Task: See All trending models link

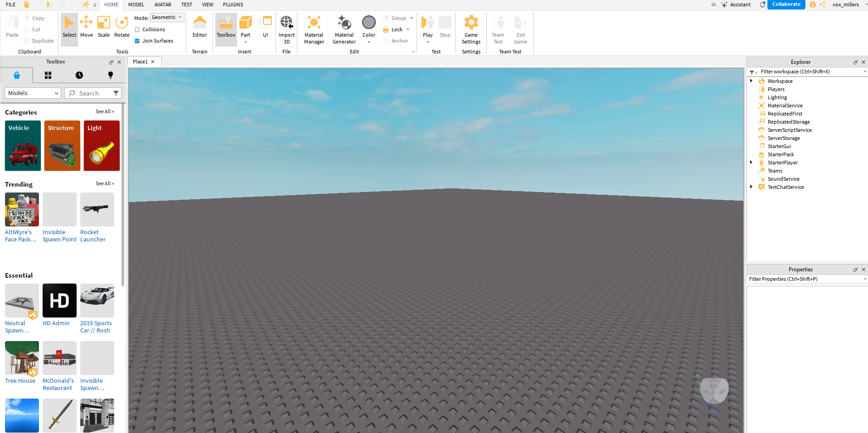Action: 105,183
